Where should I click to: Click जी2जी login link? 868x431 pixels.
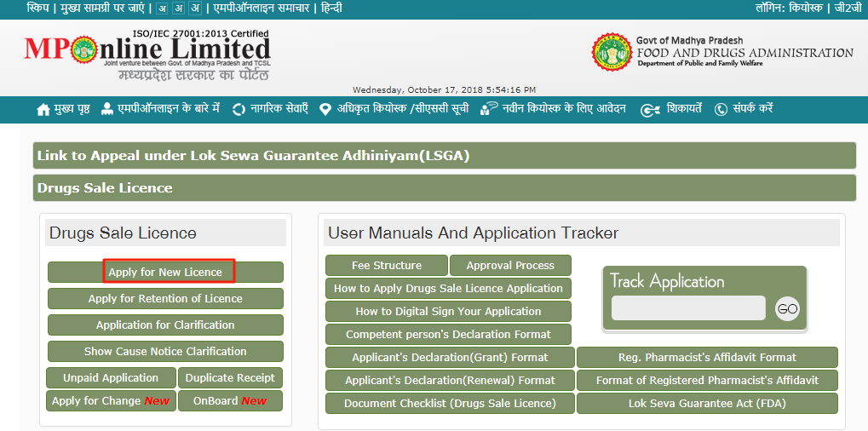tap(848, 9)
